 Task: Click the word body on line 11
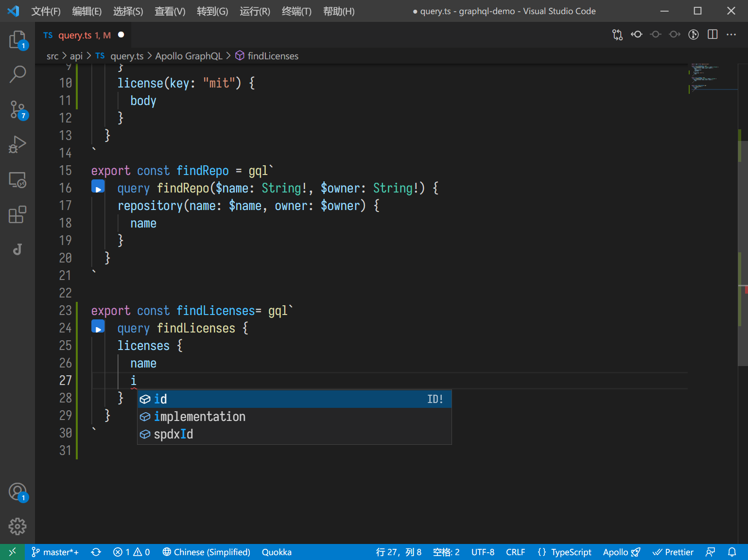(x=143, y=101)
